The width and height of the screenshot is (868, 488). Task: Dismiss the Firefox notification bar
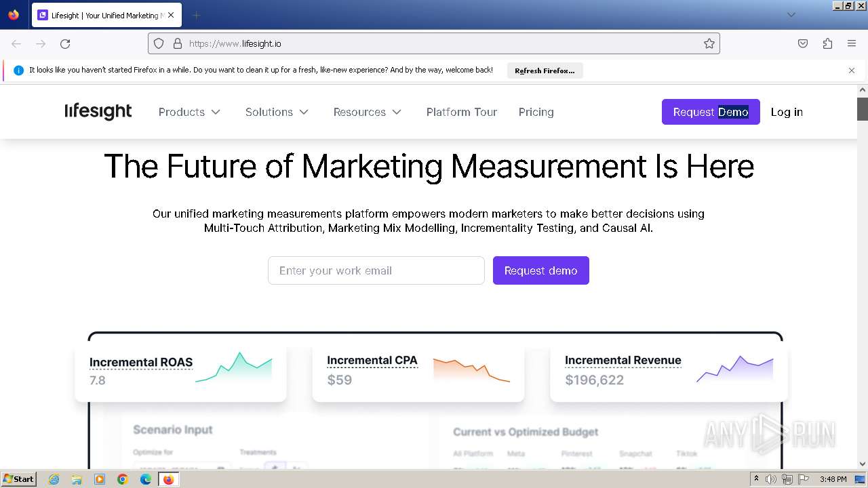point(852,70)
